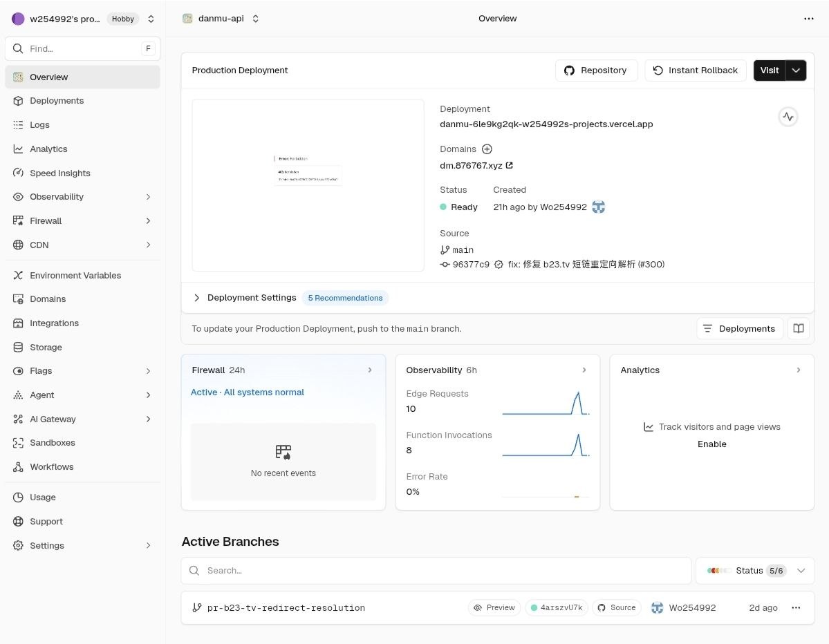Expand the Flags sidebar submenu

[x=148, y=371]
